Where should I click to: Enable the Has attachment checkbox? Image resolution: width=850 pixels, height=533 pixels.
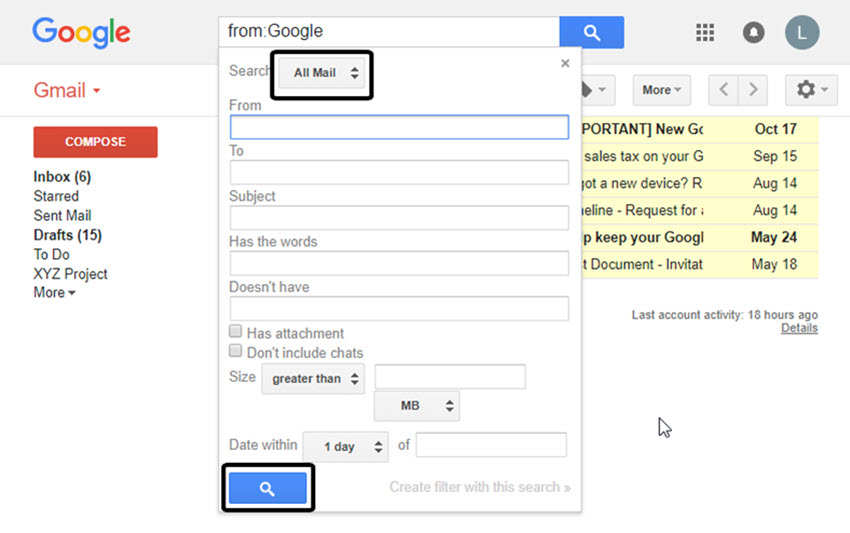(x=235, y=331)
